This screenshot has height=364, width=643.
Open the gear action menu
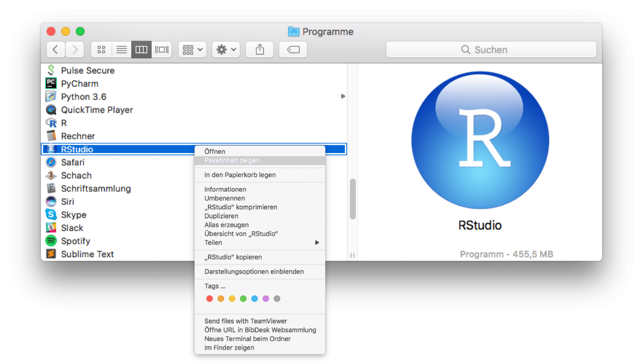[226, 49]
